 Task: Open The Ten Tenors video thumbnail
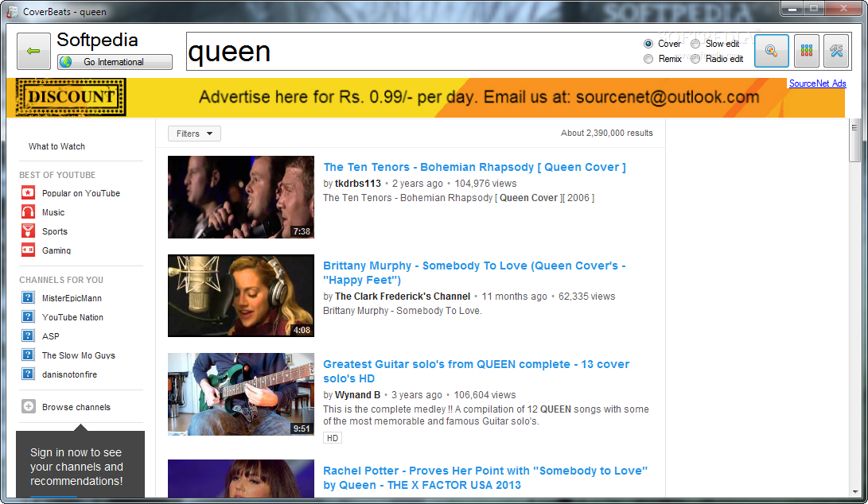[241, 197]
